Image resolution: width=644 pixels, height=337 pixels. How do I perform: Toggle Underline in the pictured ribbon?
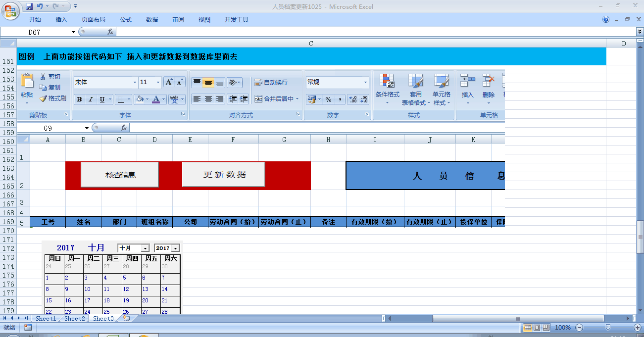point(102,99)
